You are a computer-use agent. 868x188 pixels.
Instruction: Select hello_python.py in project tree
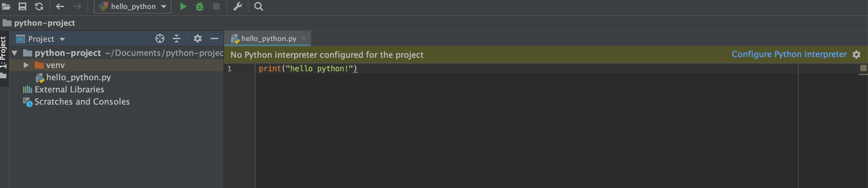click(78, 78)
